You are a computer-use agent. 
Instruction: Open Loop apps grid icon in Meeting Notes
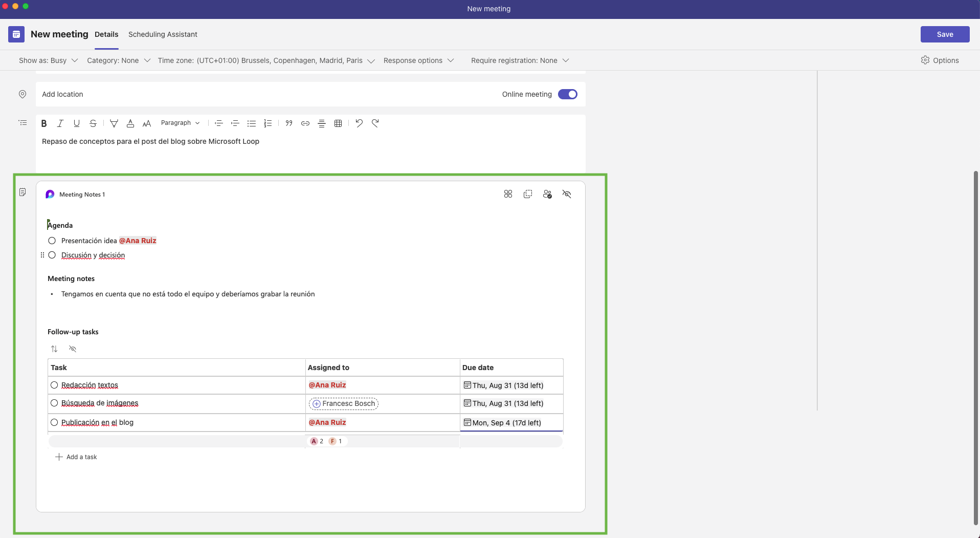point(508,194)
